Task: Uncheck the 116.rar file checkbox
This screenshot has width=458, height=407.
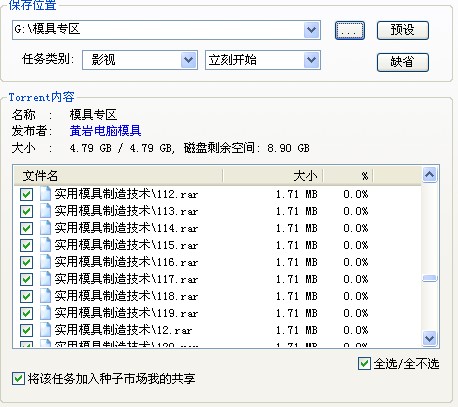Action: coord(26,262)
